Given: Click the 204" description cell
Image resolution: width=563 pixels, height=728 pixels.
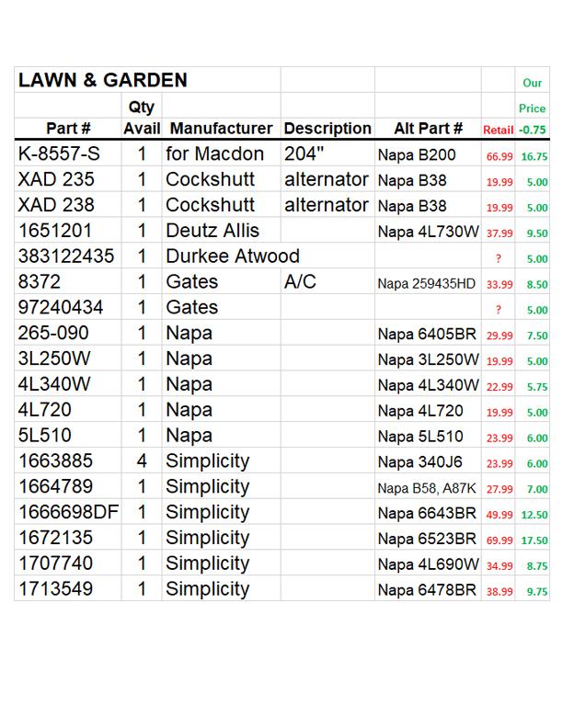Looking at the screenshot, I should [304, 154].
